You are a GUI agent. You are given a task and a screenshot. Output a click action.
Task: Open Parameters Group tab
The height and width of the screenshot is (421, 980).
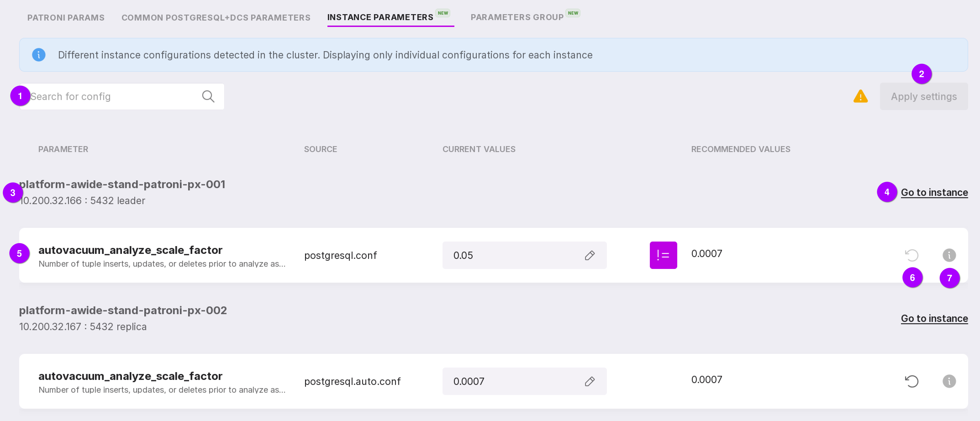[517, 17]
